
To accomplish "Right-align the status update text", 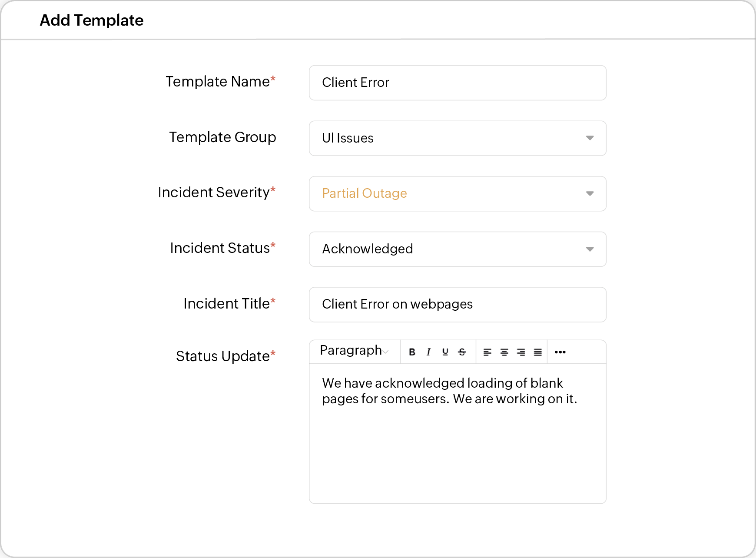I will [521, 352].
